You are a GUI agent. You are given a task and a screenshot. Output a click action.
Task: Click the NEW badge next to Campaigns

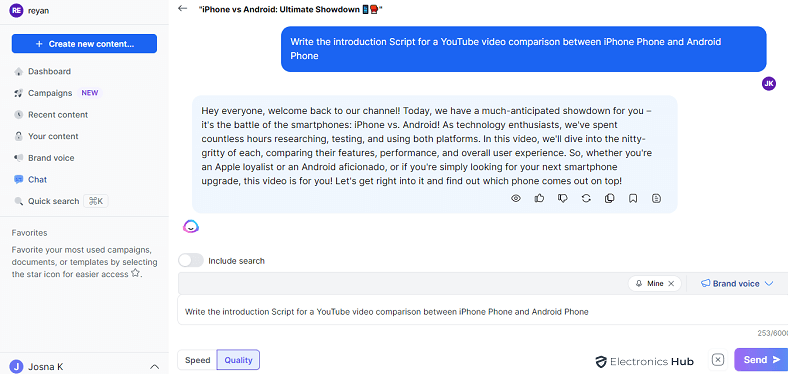[x=90, y=93]
